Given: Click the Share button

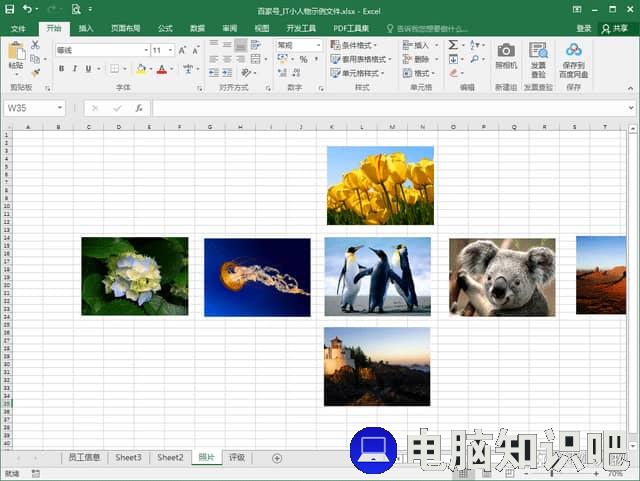Looking at the screenshot, I should (615, 28).
